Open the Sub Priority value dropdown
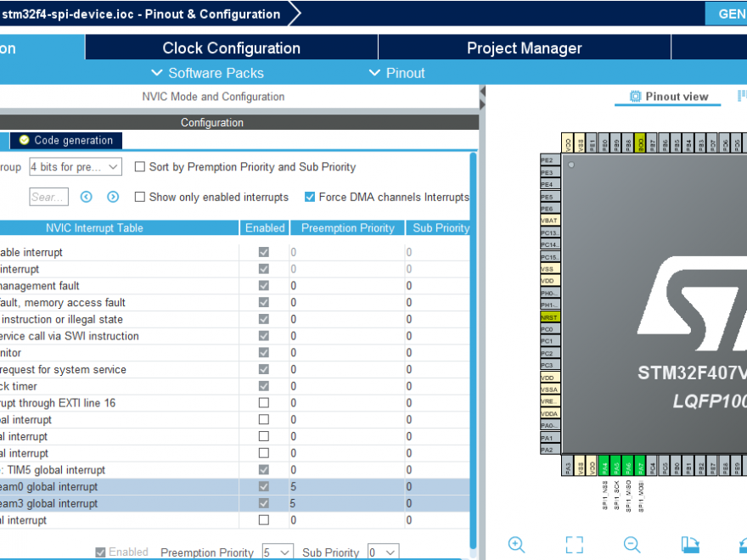The image size is (747, 560). (x=382, y=552)
